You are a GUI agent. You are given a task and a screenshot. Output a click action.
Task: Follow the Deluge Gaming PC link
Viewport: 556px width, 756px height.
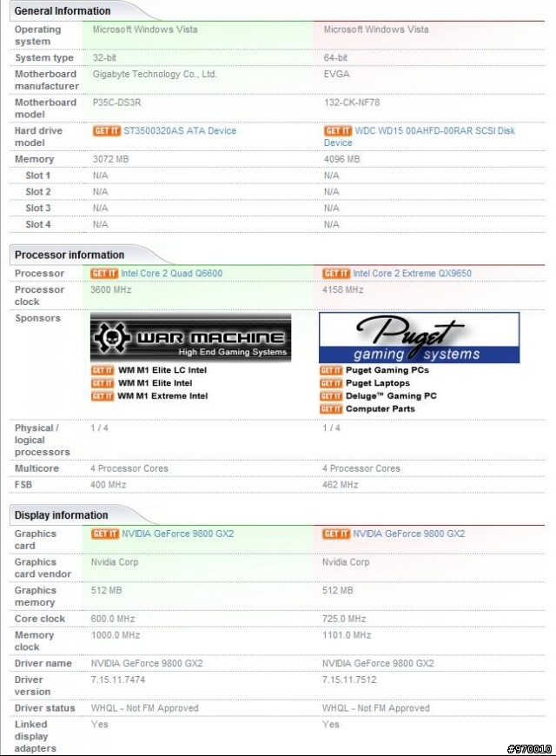click(391, 396)
